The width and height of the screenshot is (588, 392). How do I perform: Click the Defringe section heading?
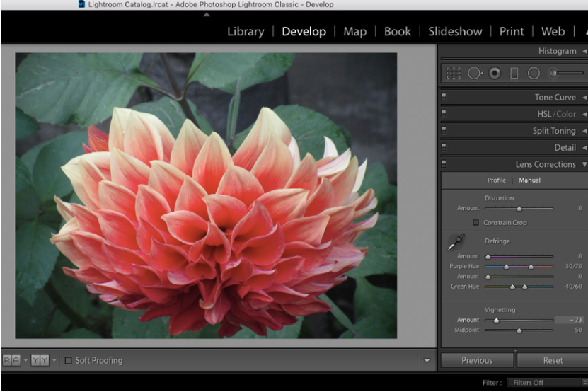point(497,241)
